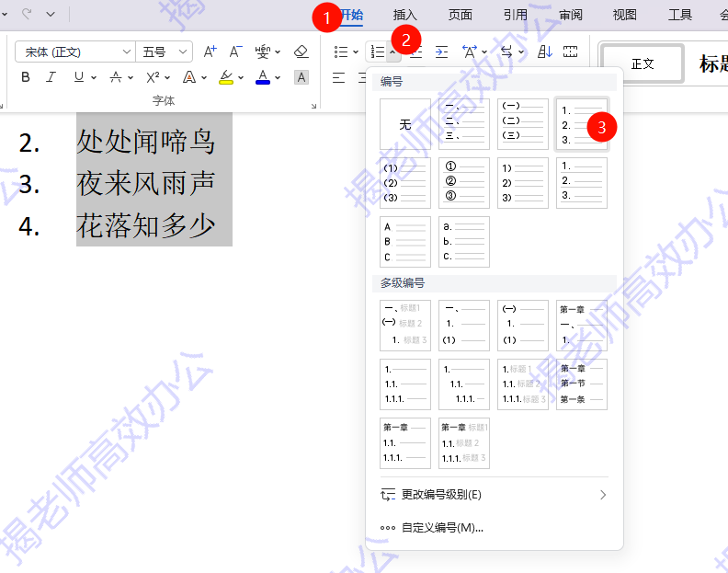This screenshot has height=573, width=728.
Task: Apply underline to selected text
Action: 79,77
